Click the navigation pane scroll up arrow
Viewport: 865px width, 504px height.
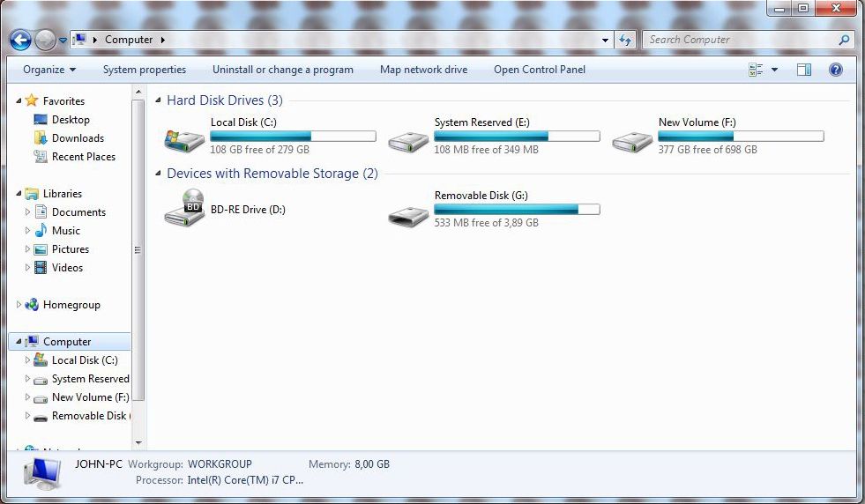138,93
